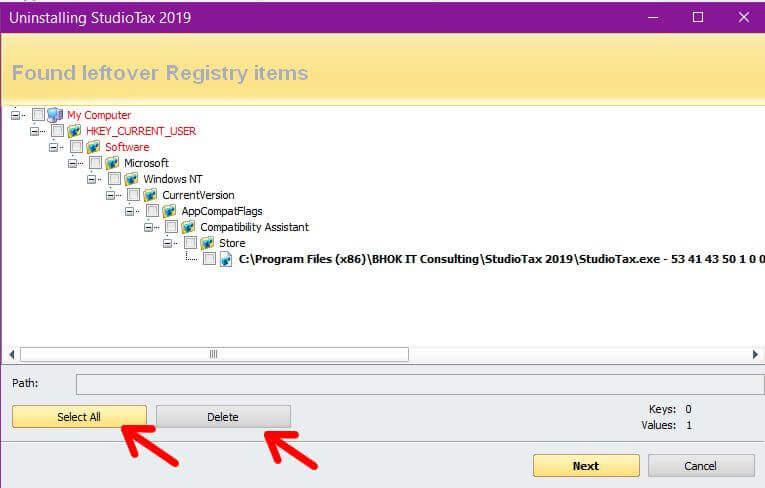
Task: Click the scroll left arrow
Action: 12,354
